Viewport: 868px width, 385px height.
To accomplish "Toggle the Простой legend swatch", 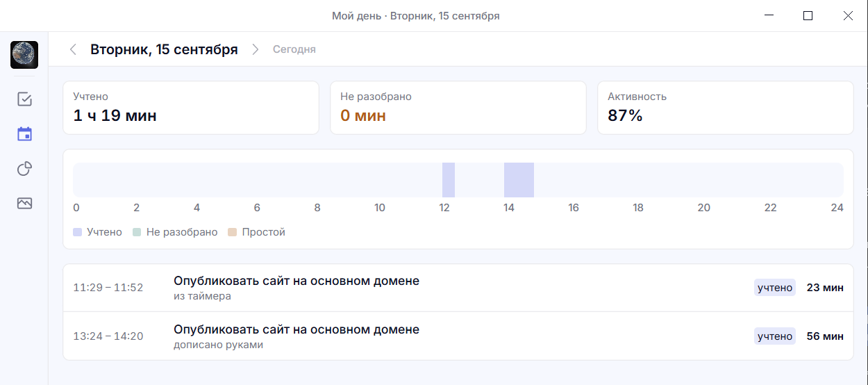I will 233,232.
